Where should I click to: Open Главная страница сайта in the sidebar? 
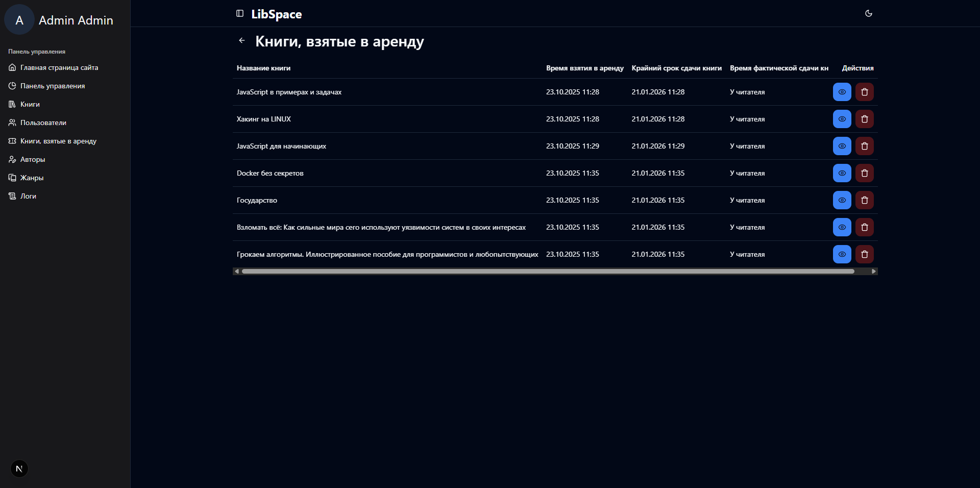coord(59,68)
